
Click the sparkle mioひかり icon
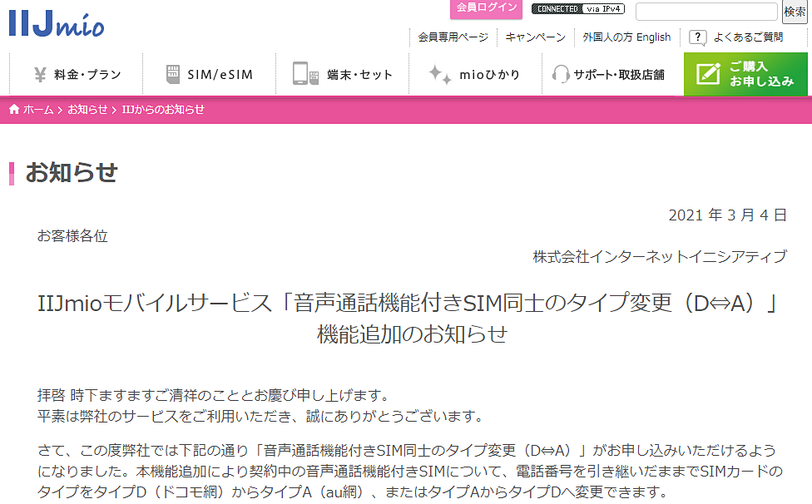click(439, 74)
